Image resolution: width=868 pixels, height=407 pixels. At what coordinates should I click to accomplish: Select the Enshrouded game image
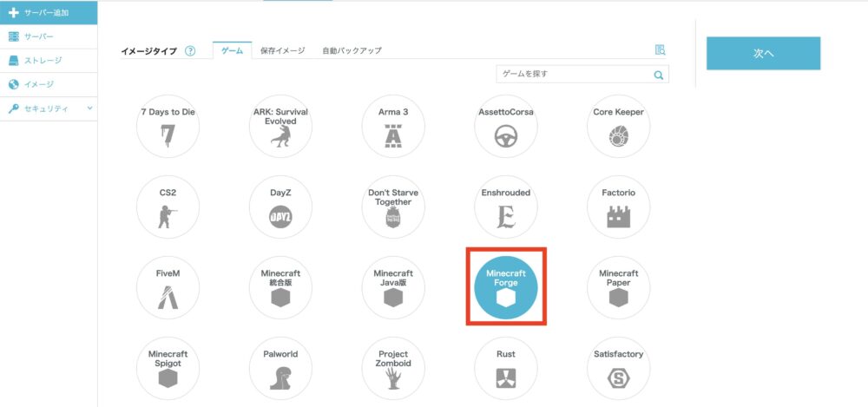[x=506, y=207]
